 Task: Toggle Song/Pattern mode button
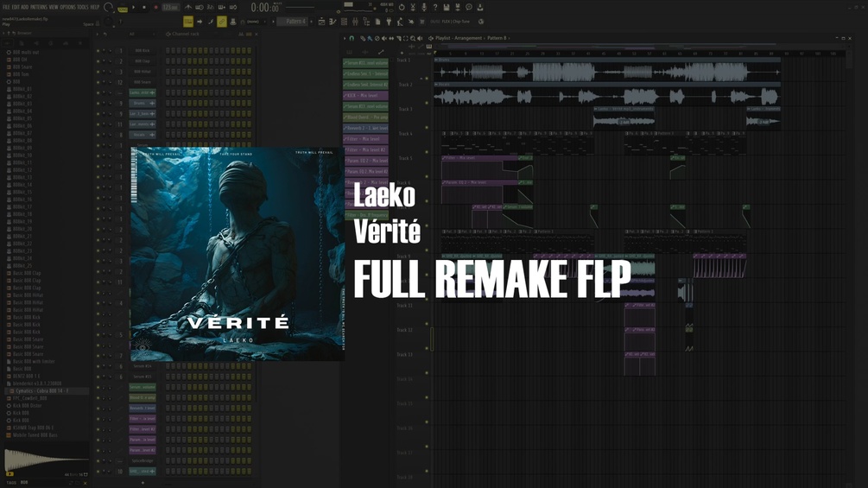tap(123, 10)
